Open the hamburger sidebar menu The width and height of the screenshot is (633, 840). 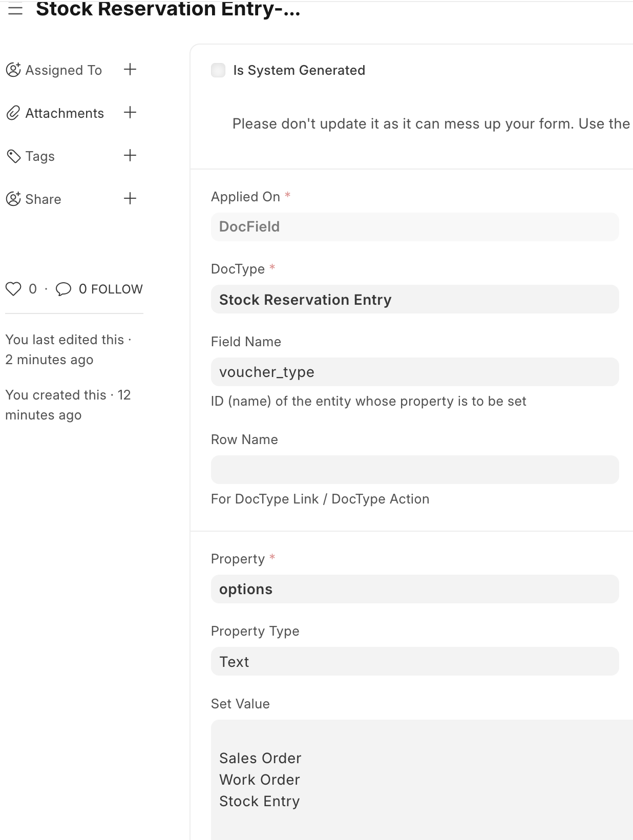(16, 10)
